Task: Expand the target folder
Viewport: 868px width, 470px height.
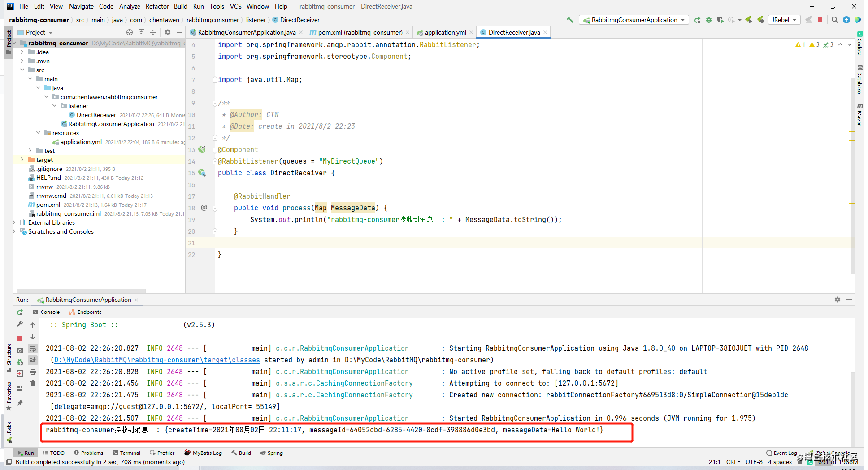Action: [22, 160]
